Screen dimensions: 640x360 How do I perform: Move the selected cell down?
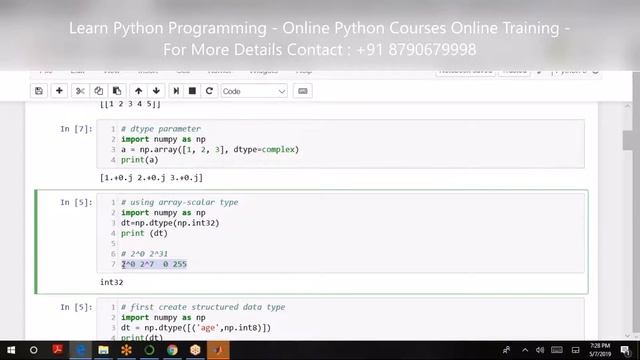pyautogui.click(x=156, y=91)
